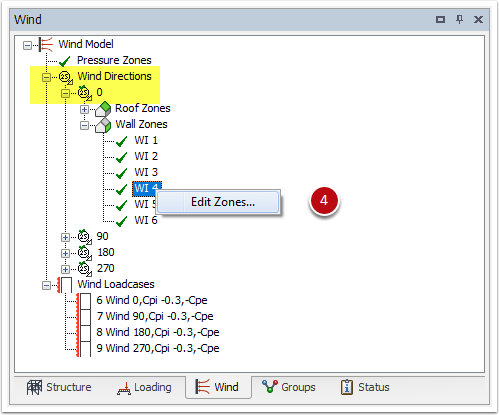Switch to the Structure tab
Image resolution: width=499 pixels, height=415 pixels.
pyautogui.click(x=59, y=387)
